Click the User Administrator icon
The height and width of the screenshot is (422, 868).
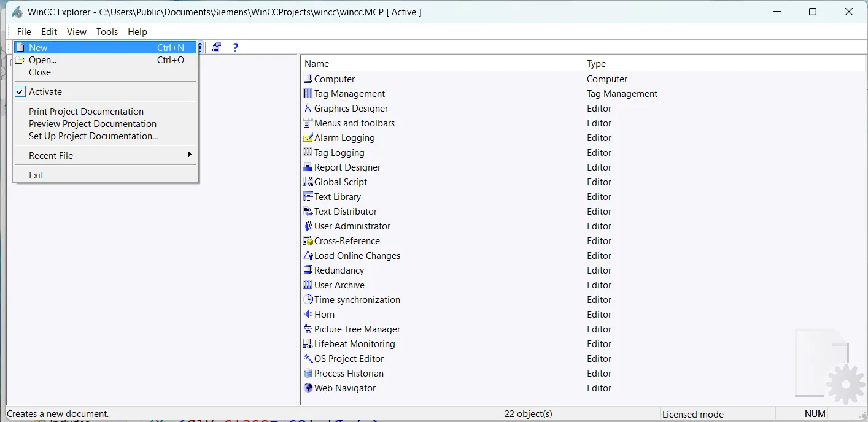[308, 226]
